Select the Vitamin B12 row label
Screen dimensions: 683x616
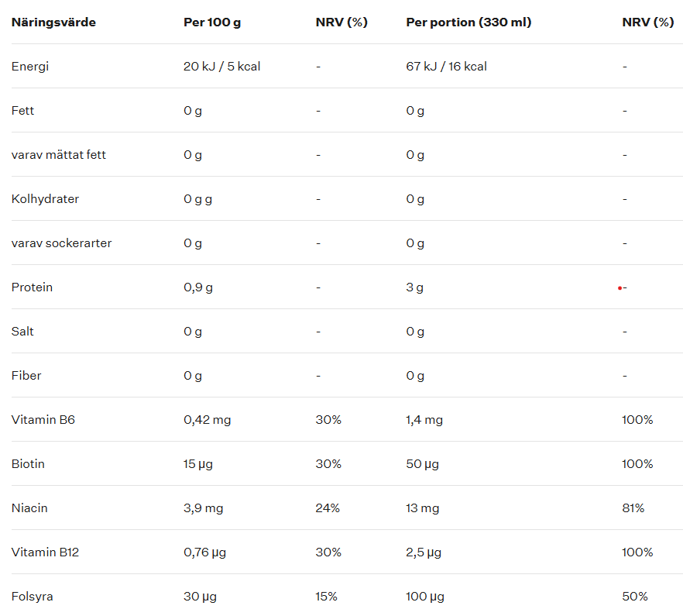(45, 552)
